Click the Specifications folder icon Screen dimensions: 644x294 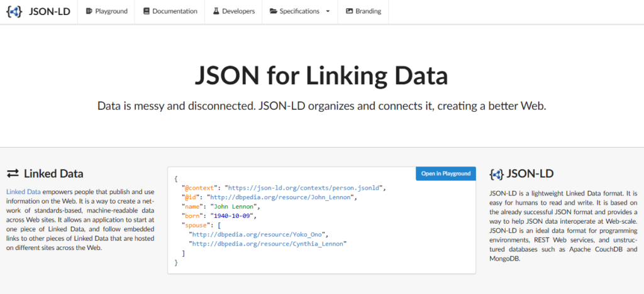273,11
